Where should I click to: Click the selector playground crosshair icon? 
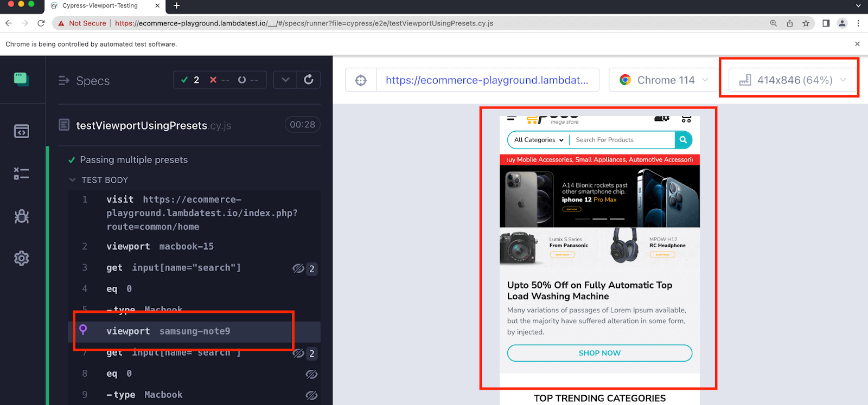(361, 80)
